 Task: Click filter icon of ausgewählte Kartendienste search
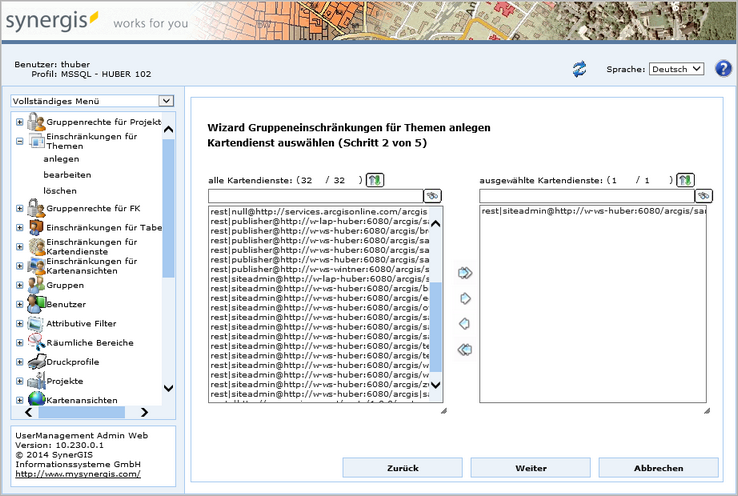(x=704, y=196)
